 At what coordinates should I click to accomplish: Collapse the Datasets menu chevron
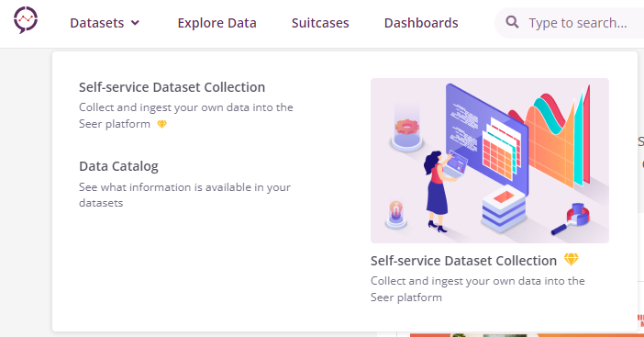coord(135,23)
